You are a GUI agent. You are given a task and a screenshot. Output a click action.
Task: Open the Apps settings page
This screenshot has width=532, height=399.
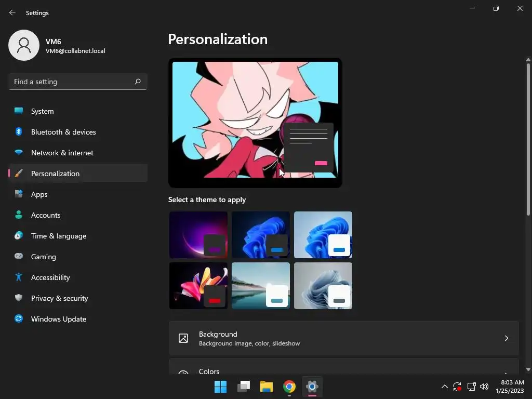pyautogui.click(x=78, y=194)
